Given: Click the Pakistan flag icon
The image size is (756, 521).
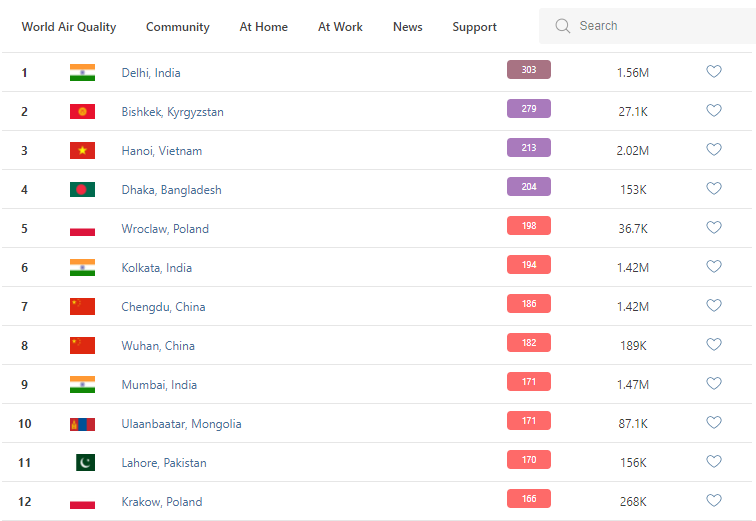Looking at the screenshot, I should (x=85, y=463).
